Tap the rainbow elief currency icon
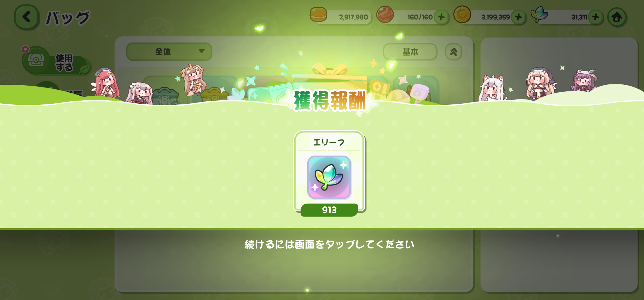 (539, 14)
